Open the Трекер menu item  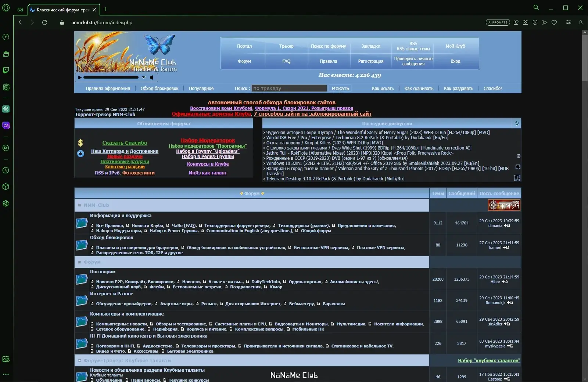click(x=286, y=46)
